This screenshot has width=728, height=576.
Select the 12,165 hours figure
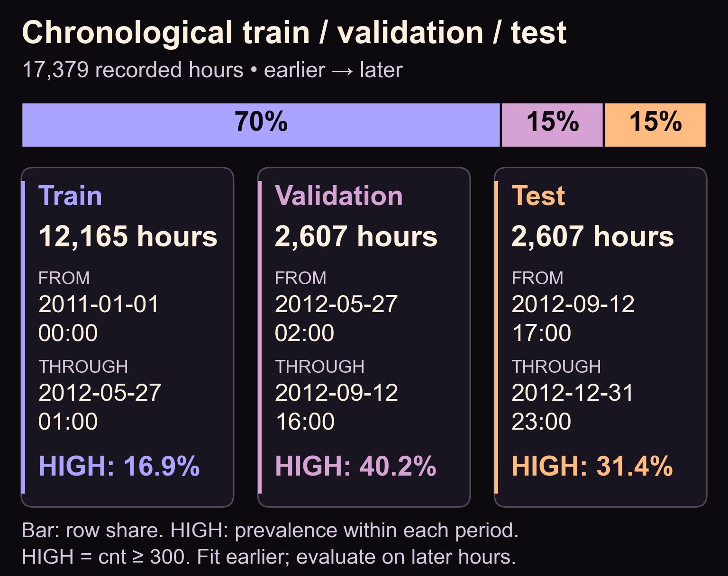(127, 236)
